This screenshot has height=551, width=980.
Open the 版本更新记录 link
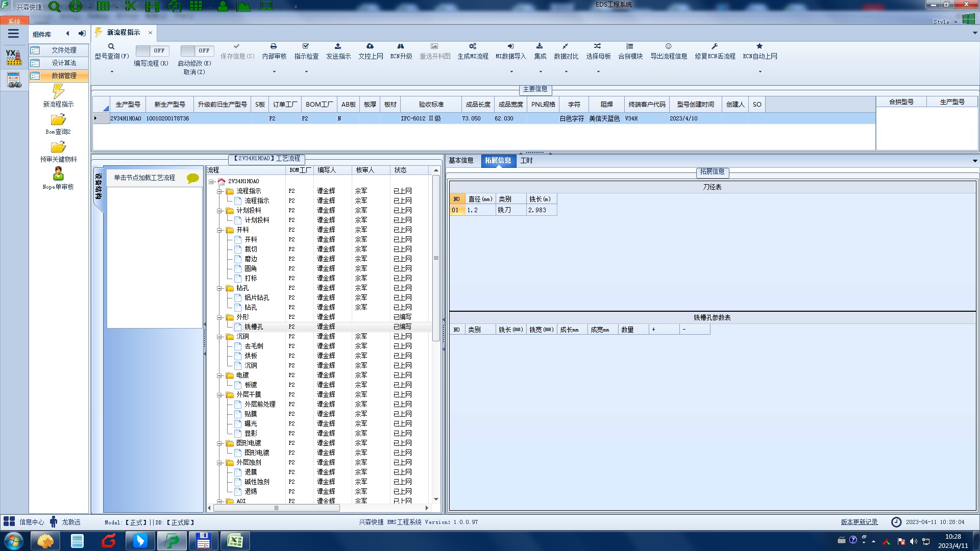tap(859, 522)
